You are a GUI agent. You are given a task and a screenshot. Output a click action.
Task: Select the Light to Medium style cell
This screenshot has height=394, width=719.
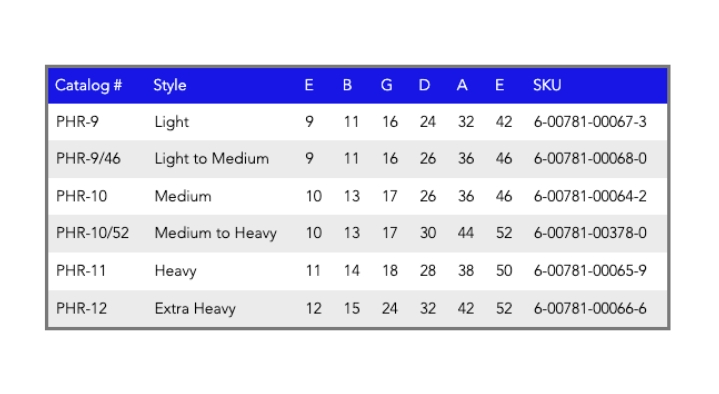212,159
